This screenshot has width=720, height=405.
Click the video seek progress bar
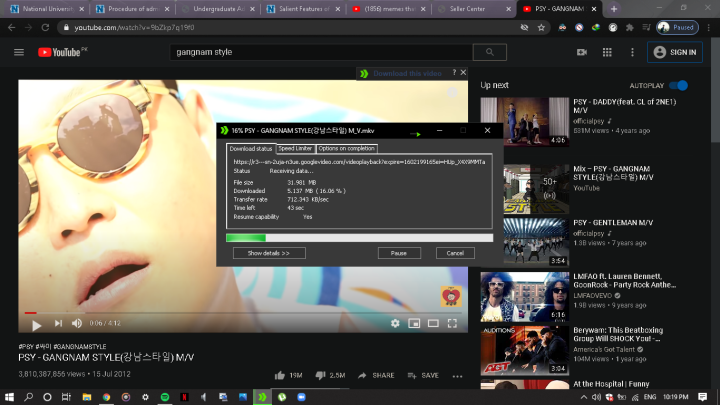243,313
